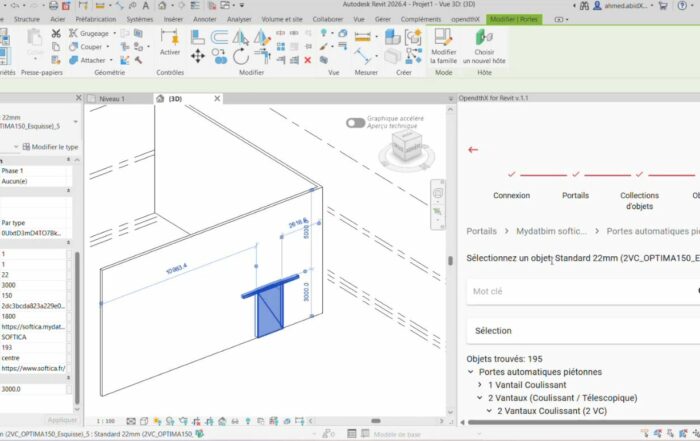Select the Move tool with four arrows

197,57
